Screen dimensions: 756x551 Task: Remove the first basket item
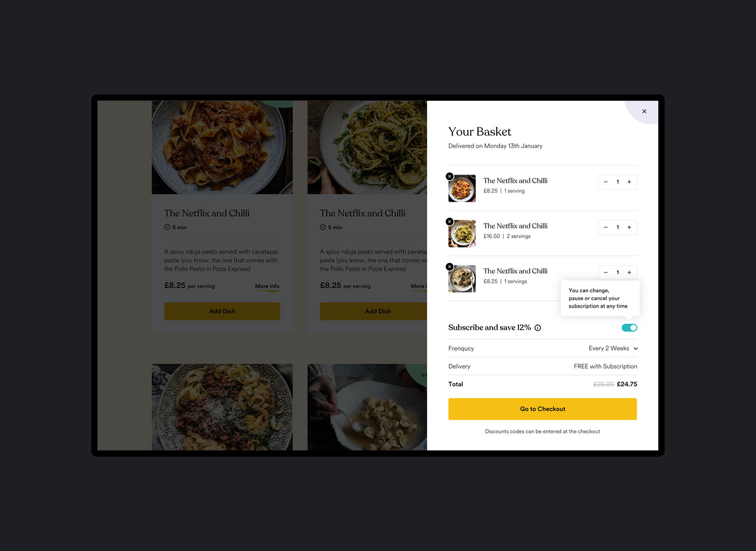pyautogui.click(x=449, y=176)
